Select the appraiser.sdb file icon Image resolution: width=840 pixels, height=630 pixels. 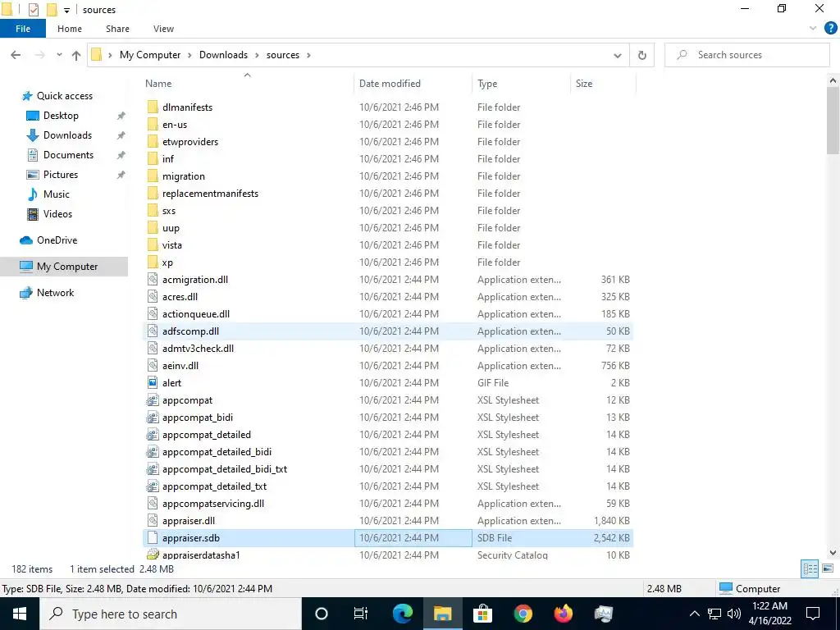pos(153,538)
